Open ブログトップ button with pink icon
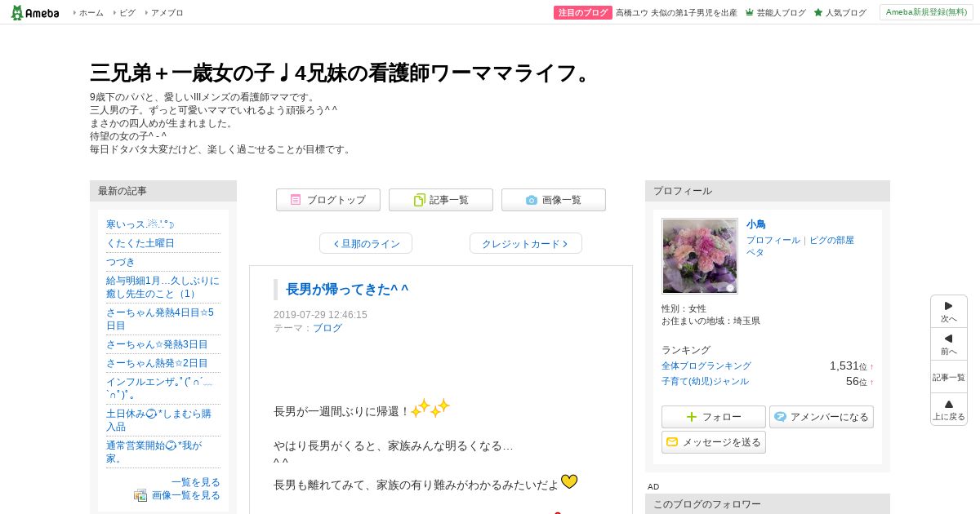This screenshot has height=514, width=980. pyautogui.click(x=328, y=200)
